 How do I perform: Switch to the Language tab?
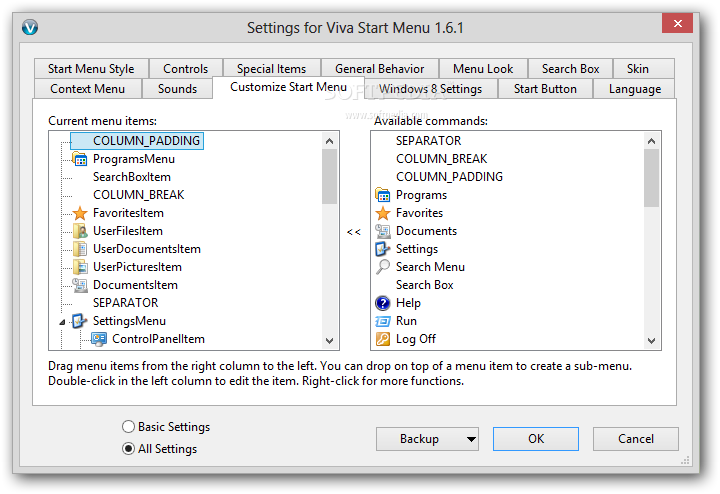(635, 89)
